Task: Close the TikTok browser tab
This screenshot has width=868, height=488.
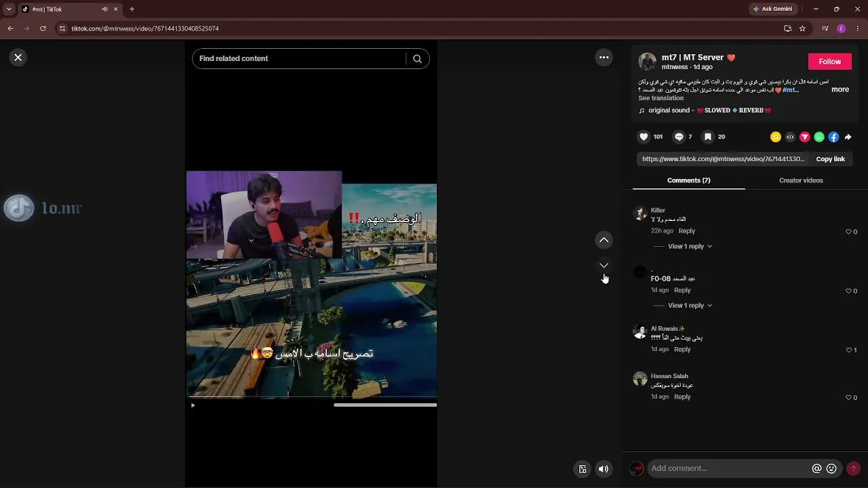Action: tap(116, 9)
